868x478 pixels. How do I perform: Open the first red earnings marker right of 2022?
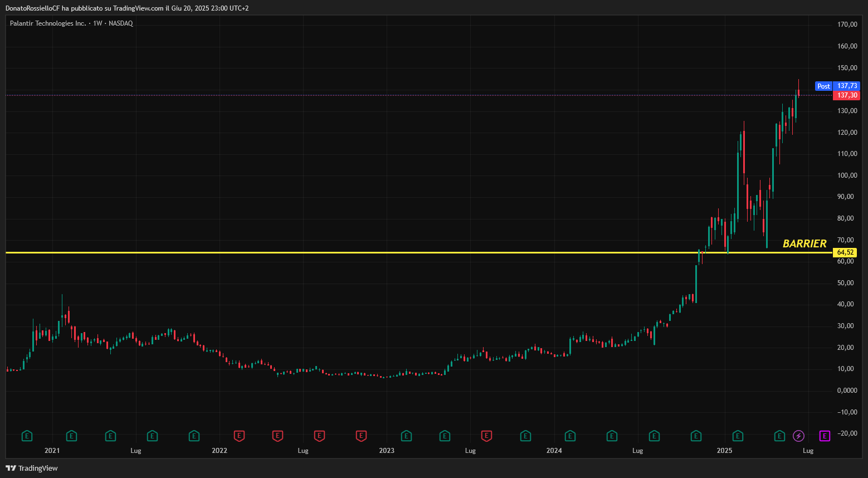click(x=239, y=436)
